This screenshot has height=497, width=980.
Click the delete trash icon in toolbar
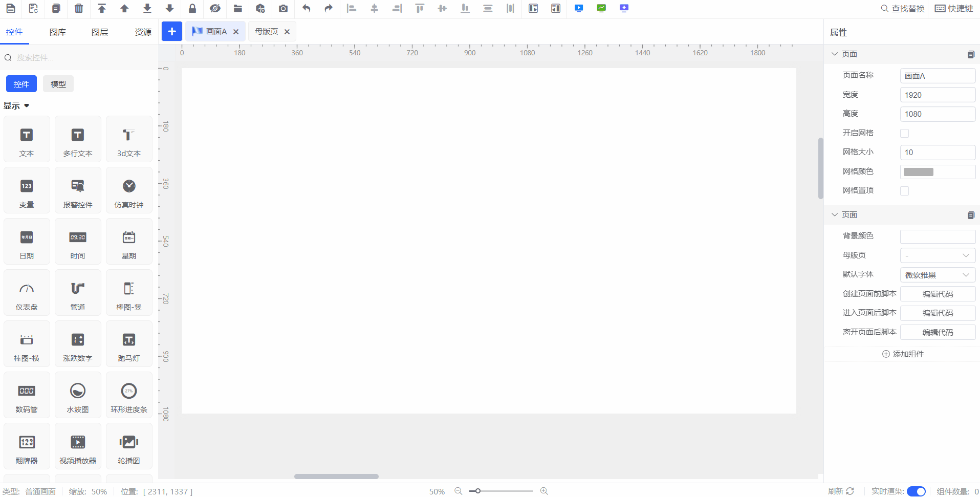pos(79,8)
